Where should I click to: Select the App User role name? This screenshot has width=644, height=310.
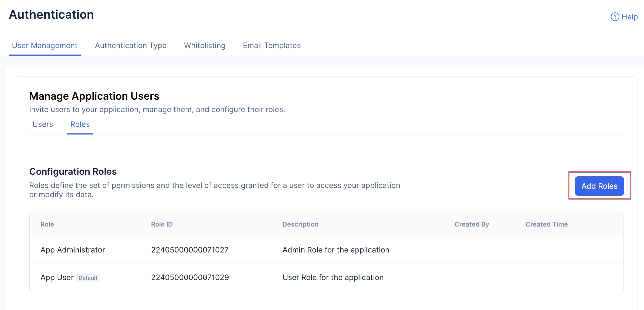(57, 277)
